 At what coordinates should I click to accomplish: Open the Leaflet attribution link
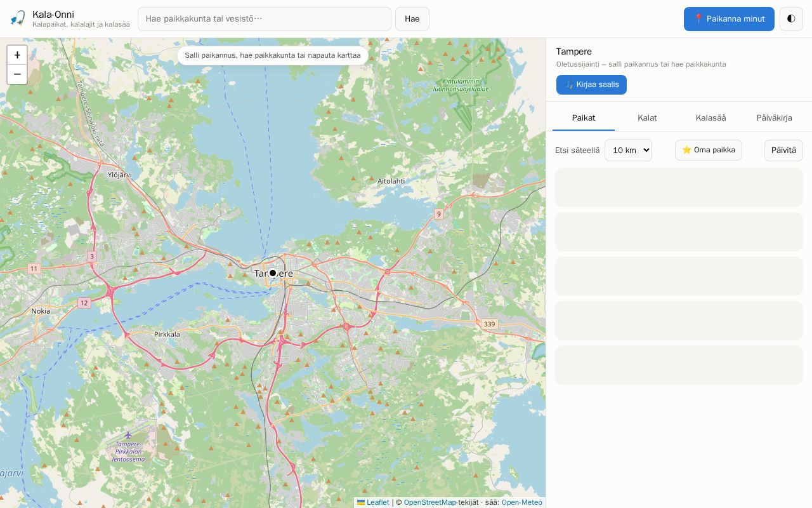(374, 502)
